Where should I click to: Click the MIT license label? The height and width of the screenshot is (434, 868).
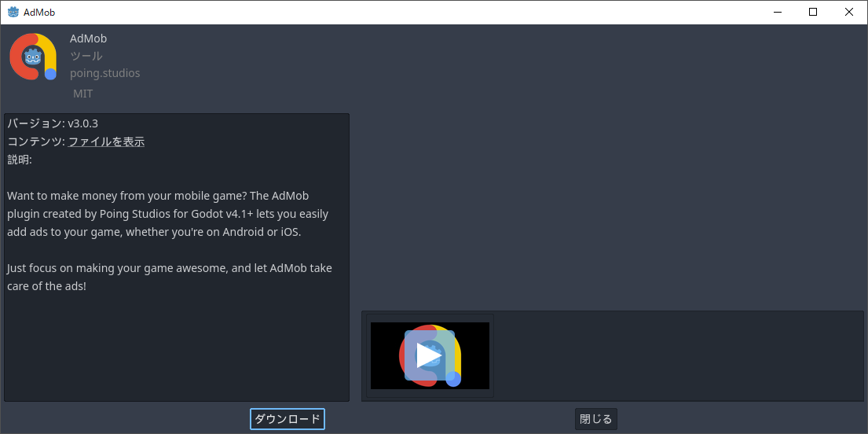(83, 94)
